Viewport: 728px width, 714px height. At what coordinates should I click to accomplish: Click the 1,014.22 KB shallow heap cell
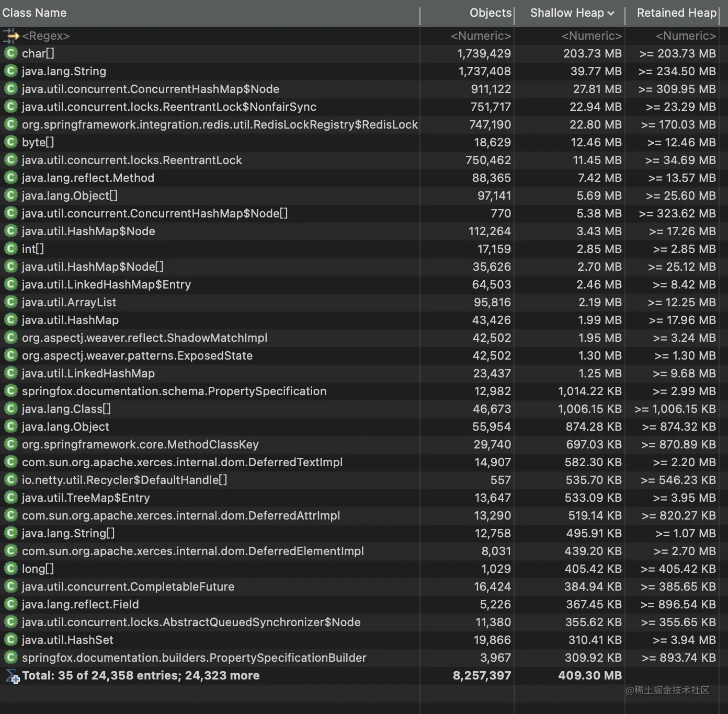pyautogui.click(x=590, y=391)
